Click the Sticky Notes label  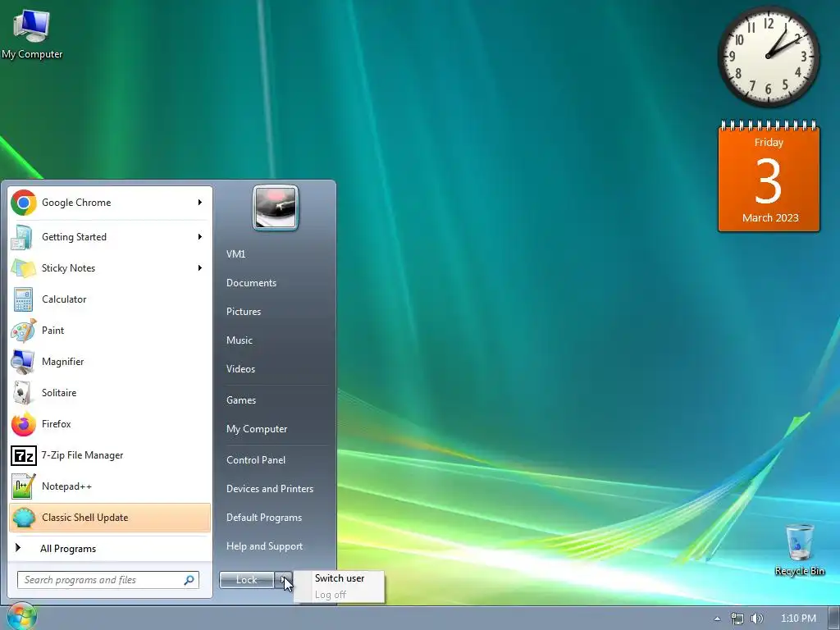click(69, 268)
